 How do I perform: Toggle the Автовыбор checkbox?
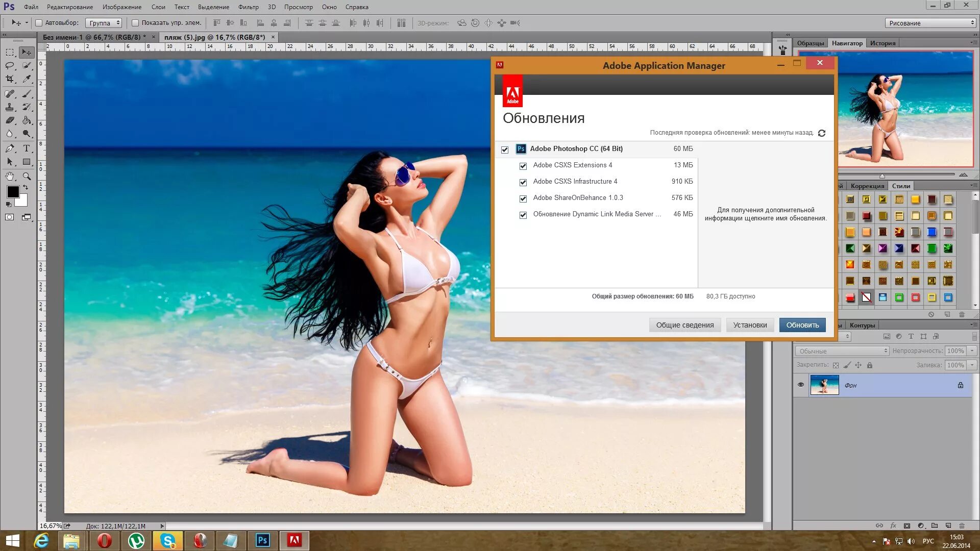point(39,23)
